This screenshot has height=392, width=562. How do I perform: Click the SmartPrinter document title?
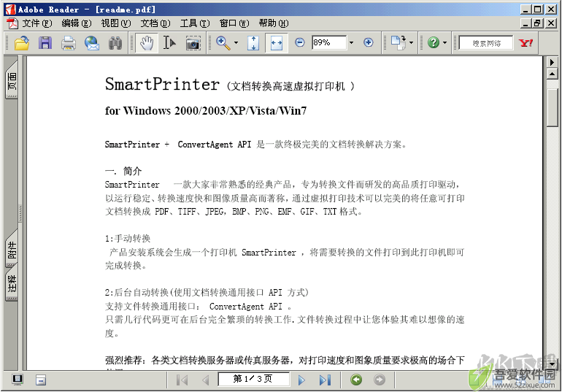pos(162,84)
